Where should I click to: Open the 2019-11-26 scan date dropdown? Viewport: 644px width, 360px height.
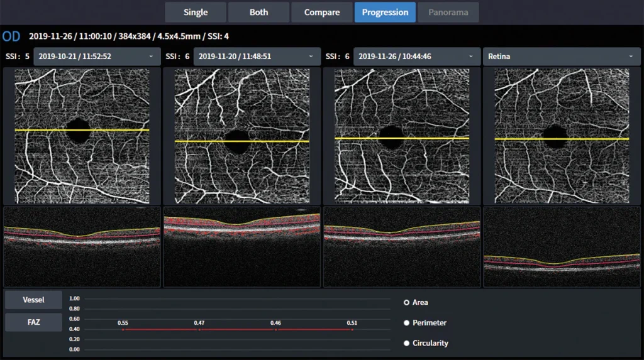click(x=417, y=57)
